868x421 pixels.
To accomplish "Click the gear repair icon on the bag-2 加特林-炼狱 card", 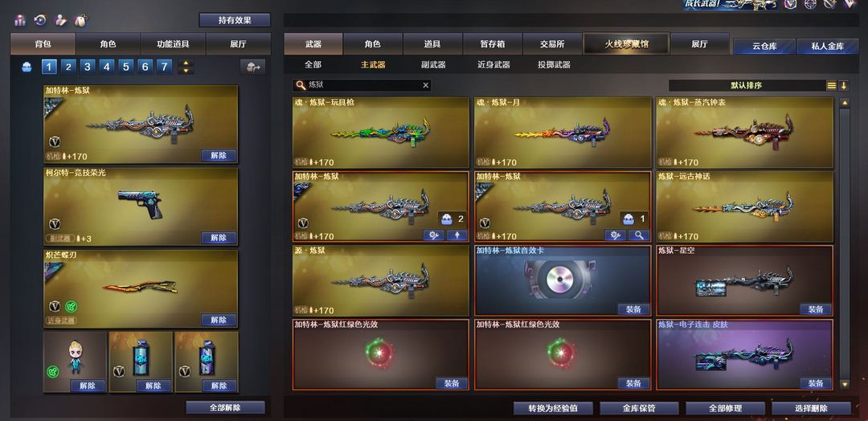I will 434,235.
